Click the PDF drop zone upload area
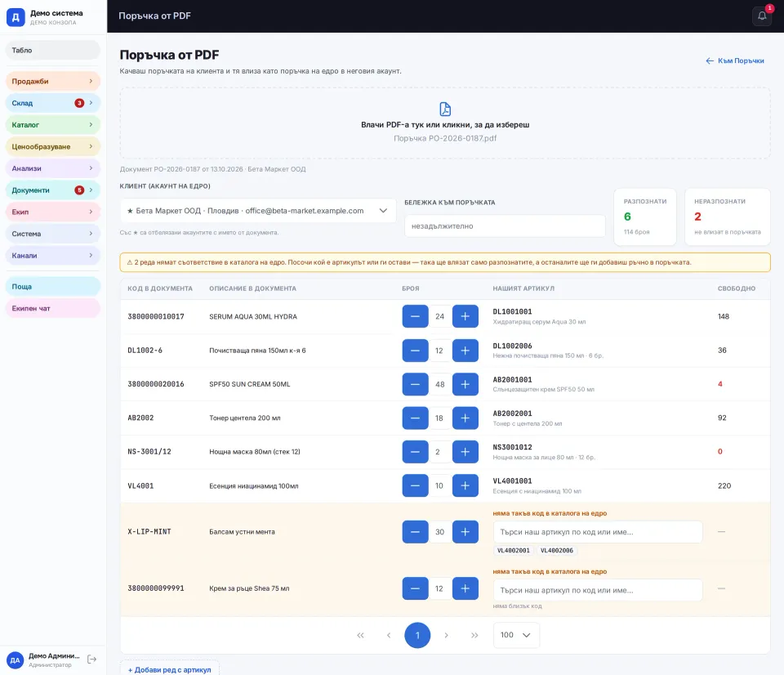Image resolution: width=784 pixels, height=675 pixels. [x=445, y=123]
